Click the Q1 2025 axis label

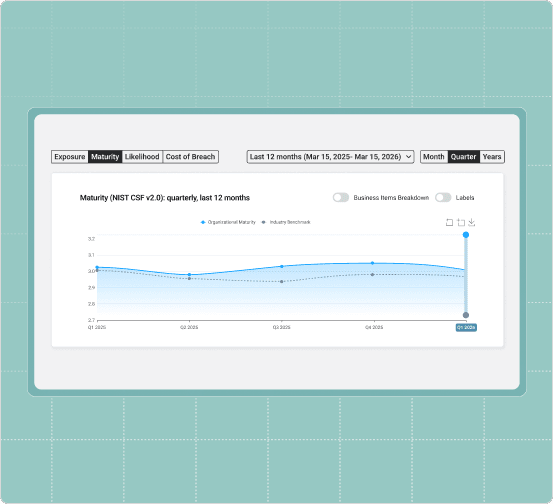tap(97, 327)
